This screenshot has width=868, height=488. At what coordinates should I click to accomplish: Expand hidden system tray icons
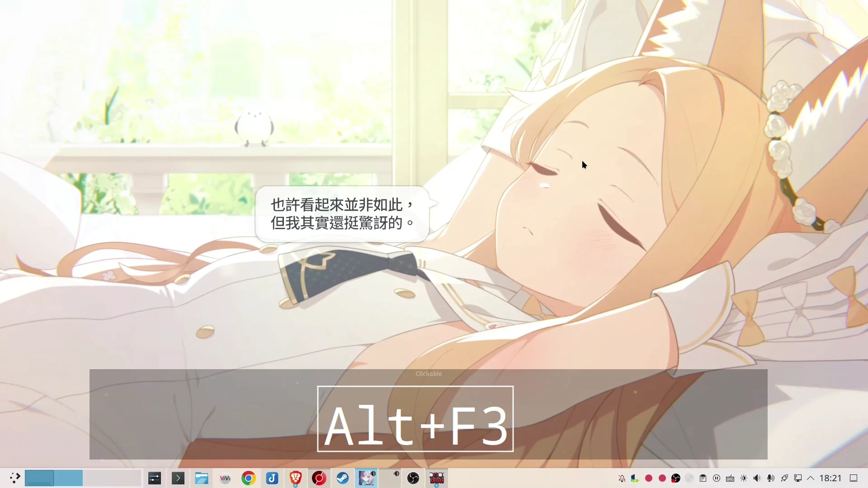pyautogui.click(x=810, y=478)
